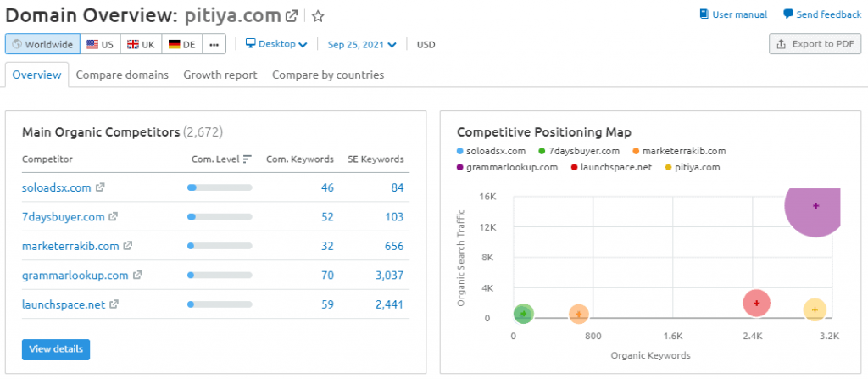Image resolution: width=868 pixels, height=379 pixels.
Task: Toggle 7daysbuyer.com legend entry in map
Action: tap(578, 151)
